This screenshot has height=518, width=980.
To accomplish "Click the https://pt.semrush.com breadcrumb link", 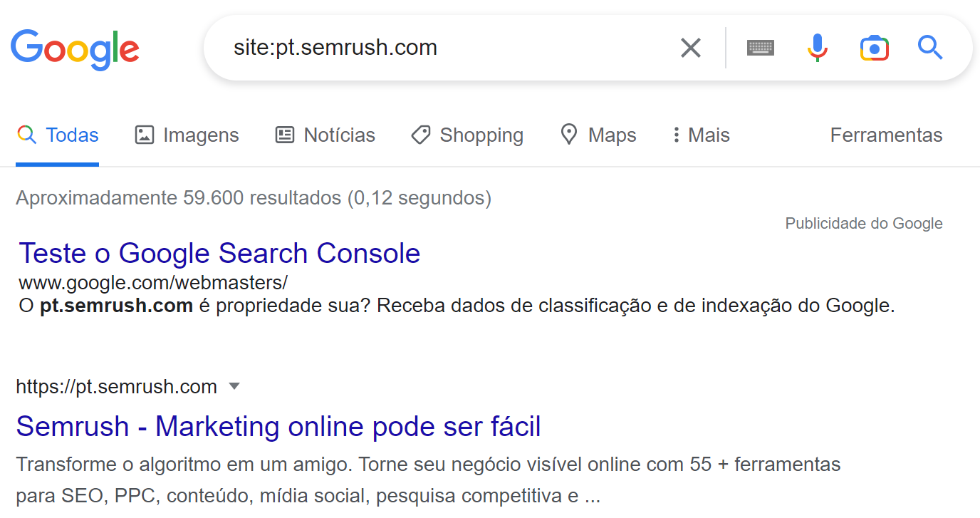I will click(x=116, y=386).
